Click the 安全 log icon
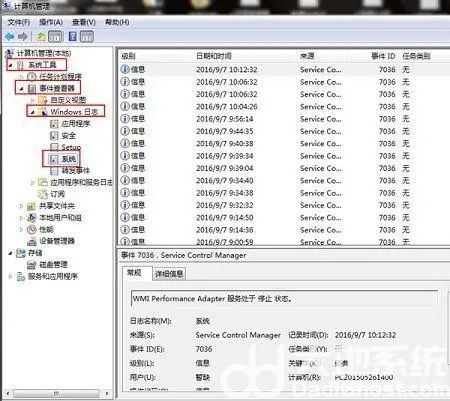This screenshot has height=401, width=450. coord(54,136)
